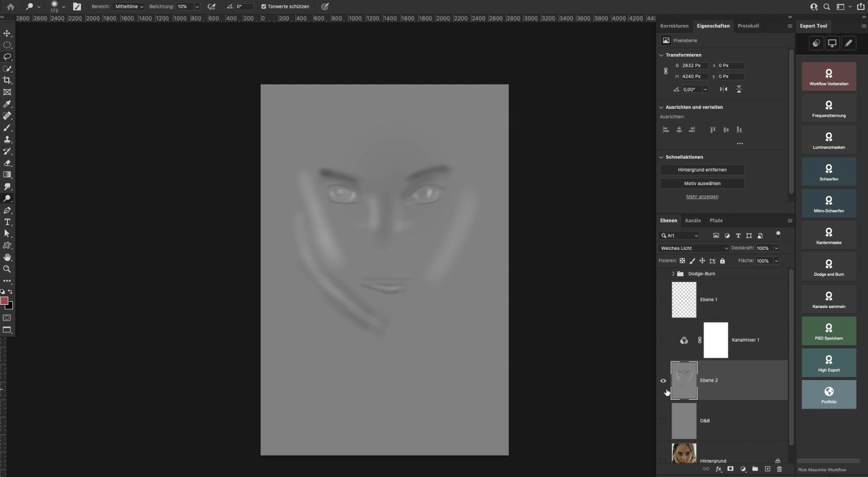The width and height of the screenshot is (868, 477).
Task: Open the Bereich Mitteltöne dropdown
Action: (x=129, y=7)
